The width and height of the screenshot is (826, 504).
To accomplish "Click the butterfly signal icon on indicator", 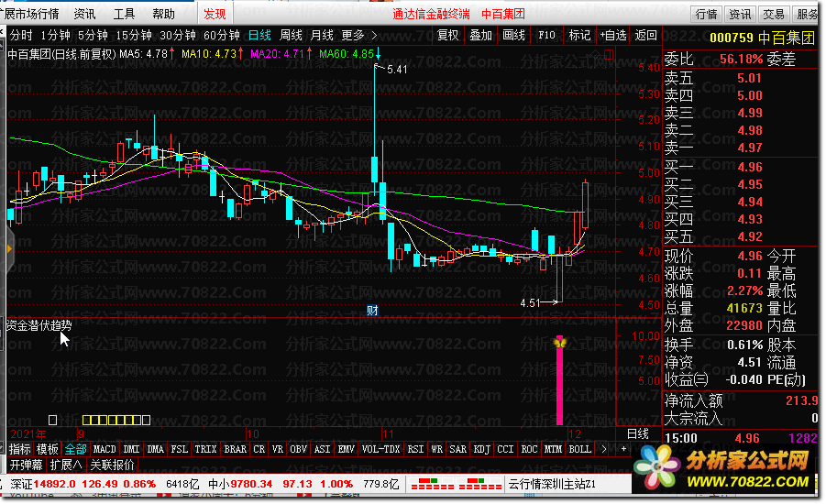I will (560, 344).
